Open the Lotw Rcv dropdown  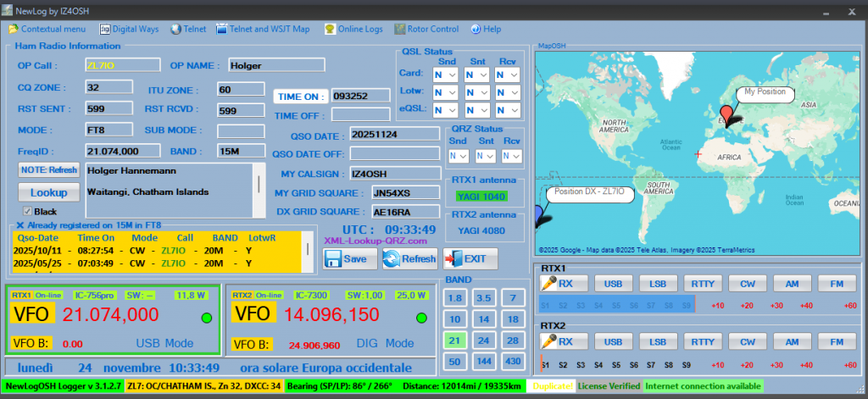tap(507, 92)
